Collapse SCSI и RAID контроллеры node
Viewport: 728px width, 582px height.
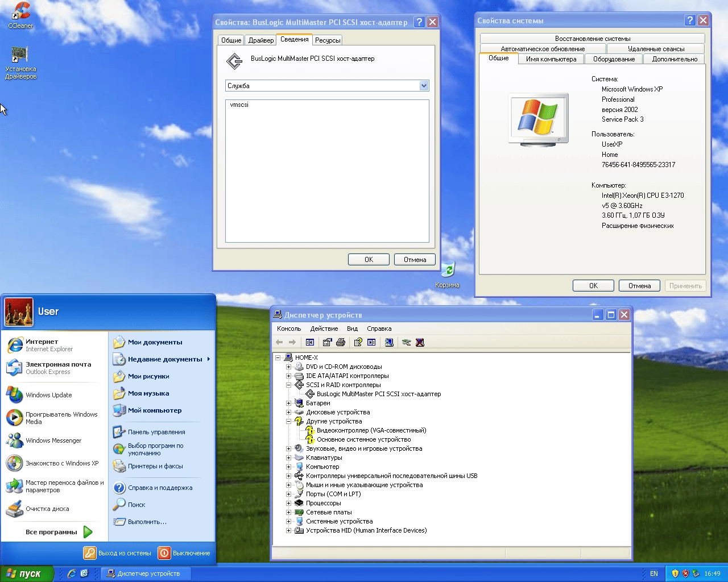pos(288,385)
